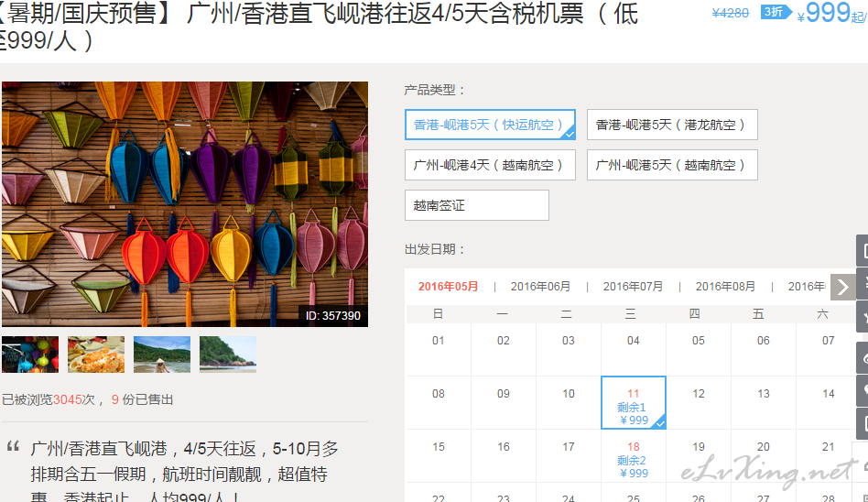Click the 日 weekday column header
The width and height of the screenshot is (868, 502).
(438, 314)
